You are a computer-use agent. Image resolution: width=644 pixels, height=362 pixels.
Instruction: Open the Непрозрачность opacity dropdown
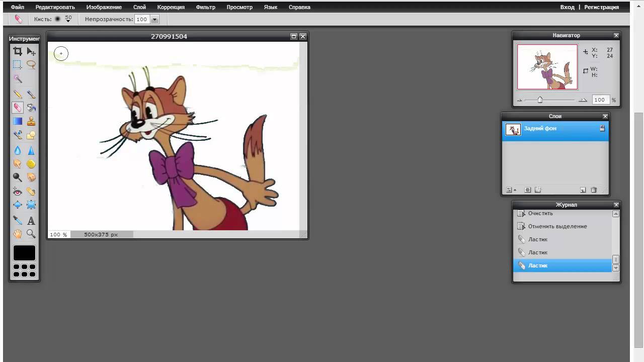(x=155, y=20)
